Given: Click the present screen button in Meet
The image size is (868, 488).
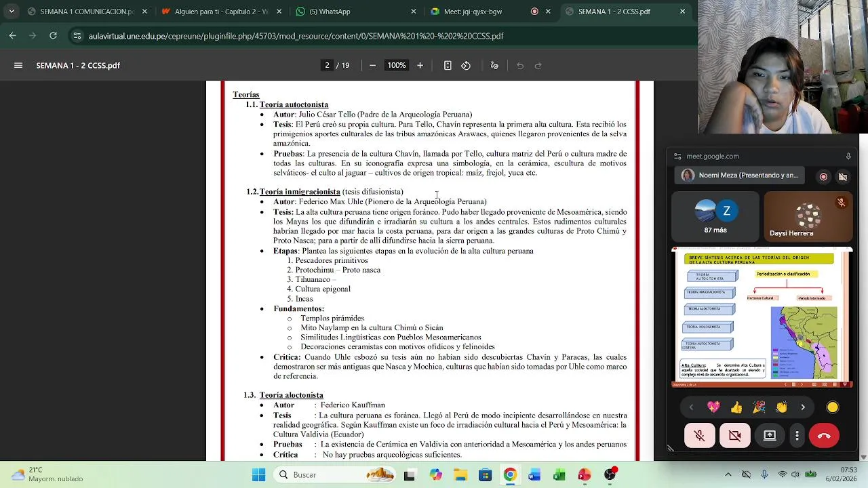Looking at the screenshot, I should tap(770, 435).
